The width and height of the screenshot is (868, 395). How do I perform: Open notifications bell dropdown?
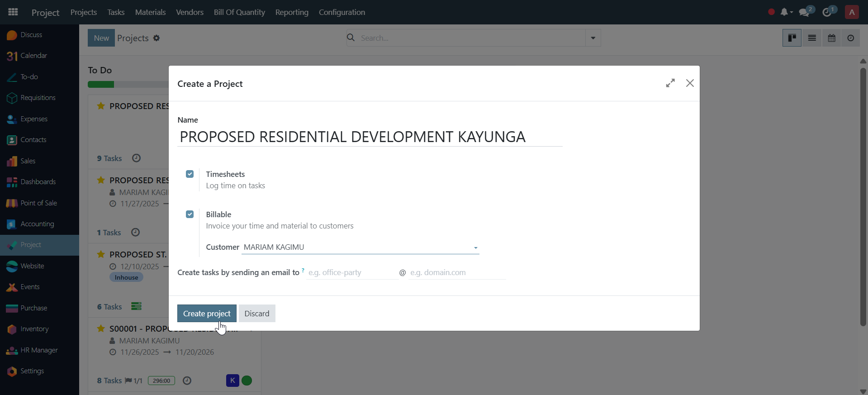[x=786, y=12]
